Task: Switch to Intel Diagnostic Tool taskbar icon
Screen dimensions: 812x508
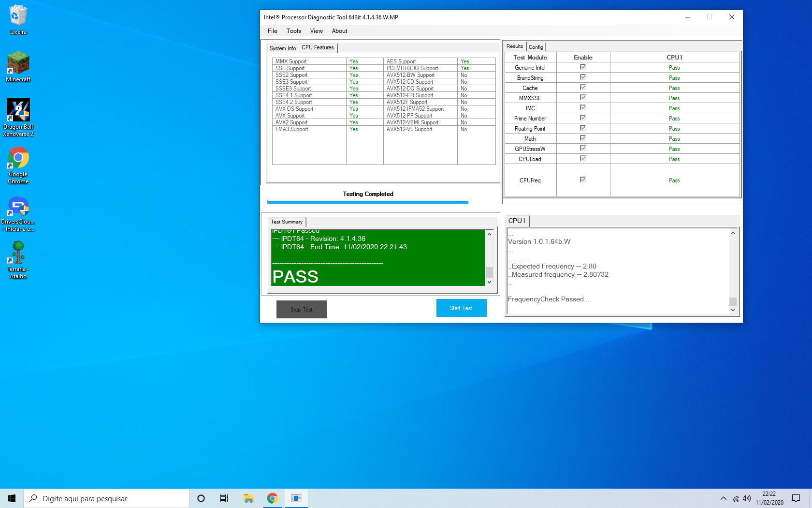Action: point(296,498)
